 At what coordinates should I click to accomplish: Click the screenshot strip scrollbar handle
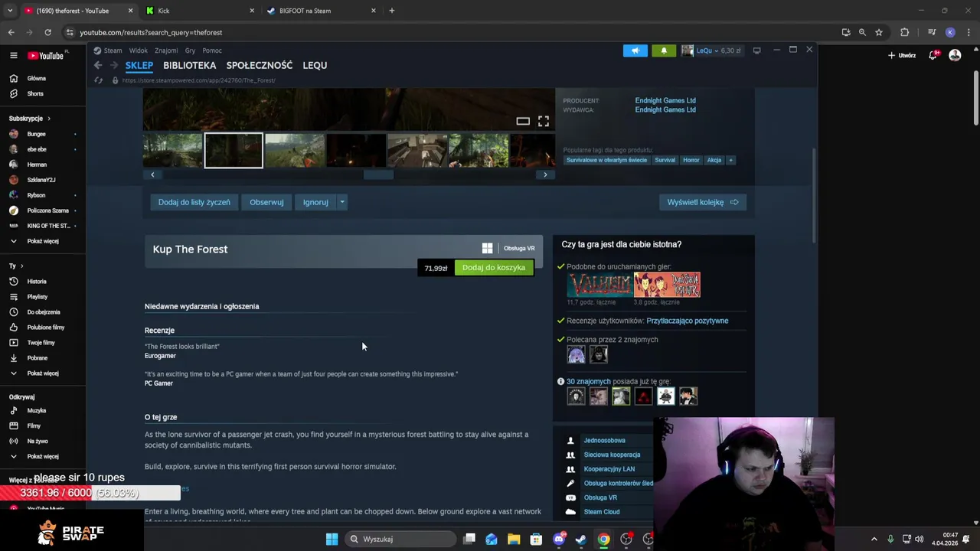(x=378, y=174)
